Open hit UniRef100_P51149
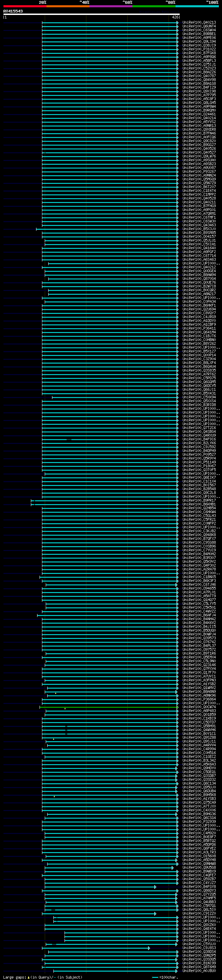Viewport: 222px width, 980px height. pyautogui.click(x=199, y=462)
